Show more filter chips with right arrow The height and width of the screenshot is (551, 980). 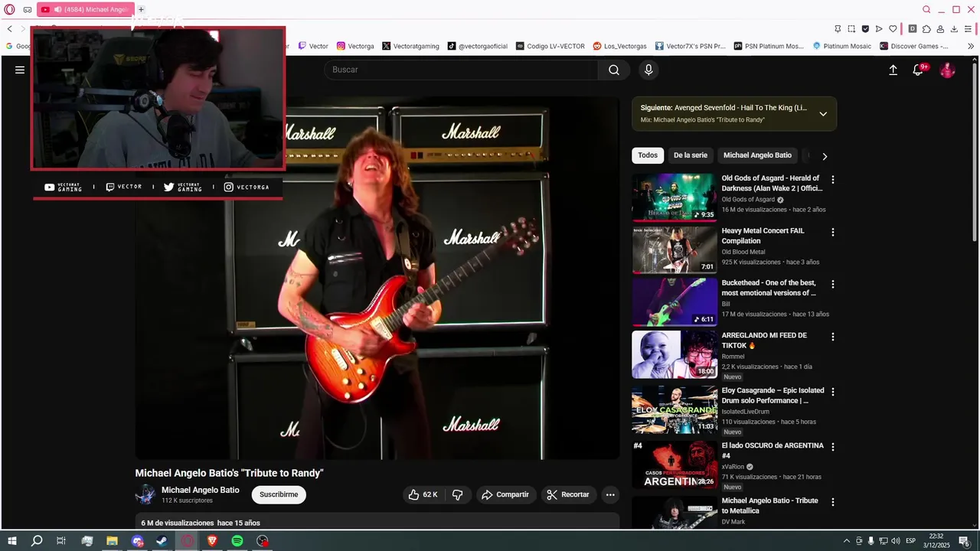click(825, 156)
